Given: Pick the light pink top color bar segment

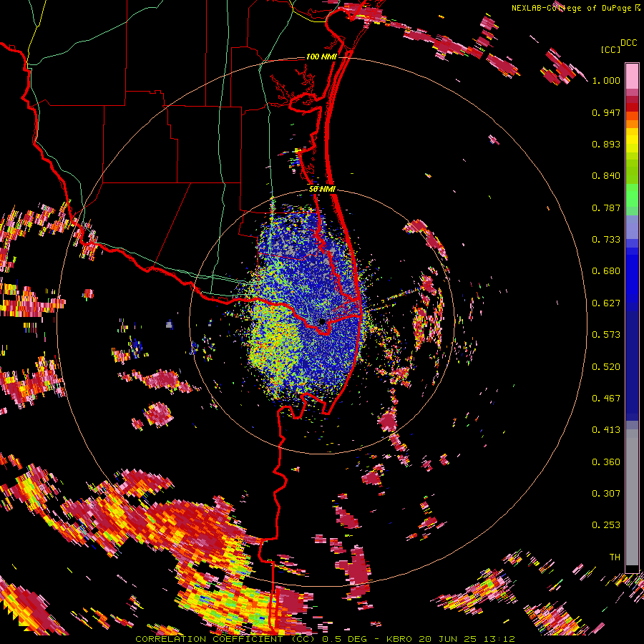Looking at the screenshot, I should [632, 77].
